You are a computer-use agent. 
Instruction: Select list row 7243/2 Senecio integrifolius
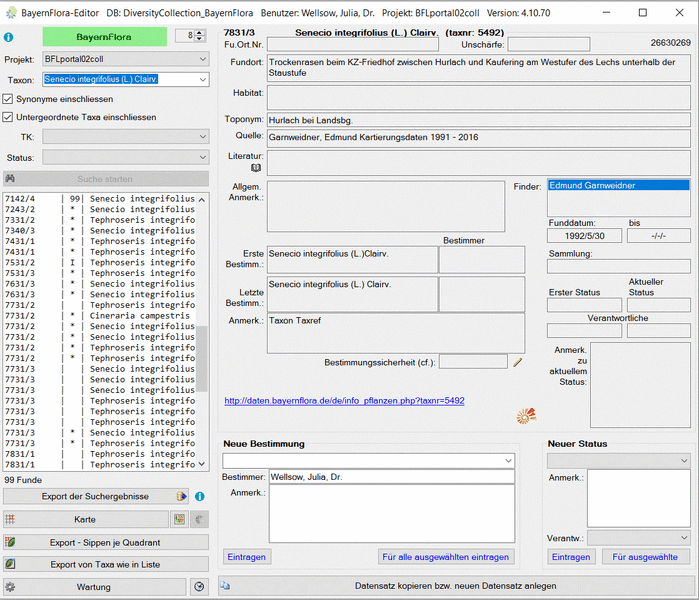(x=100, y=210)
